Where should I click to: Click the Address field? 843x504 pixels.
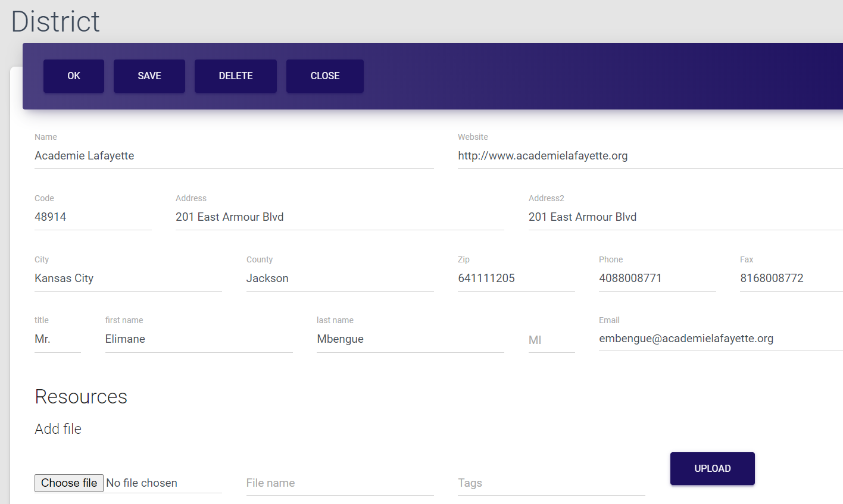[x=339, y=217]
